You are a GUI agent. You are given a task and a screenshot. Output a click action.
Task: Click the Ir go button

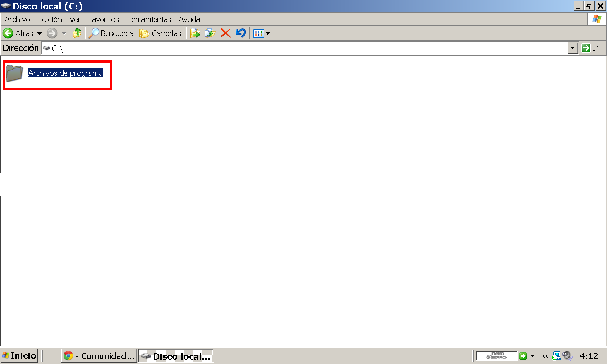point(590,48)
